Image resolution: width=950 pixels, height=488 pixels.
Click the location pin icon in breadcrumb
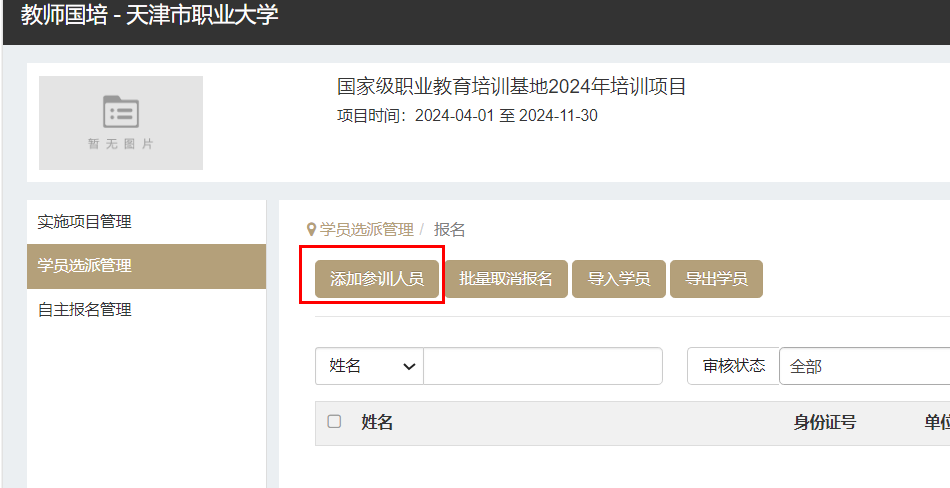point(311,230)
